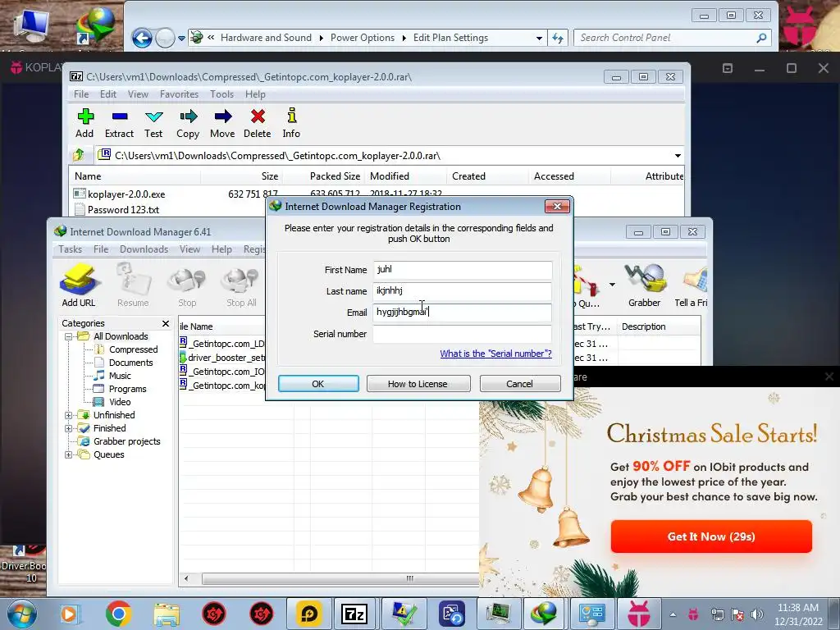Click the Stop All icon in IDM

pyautogui.click(x=241, y=285)
